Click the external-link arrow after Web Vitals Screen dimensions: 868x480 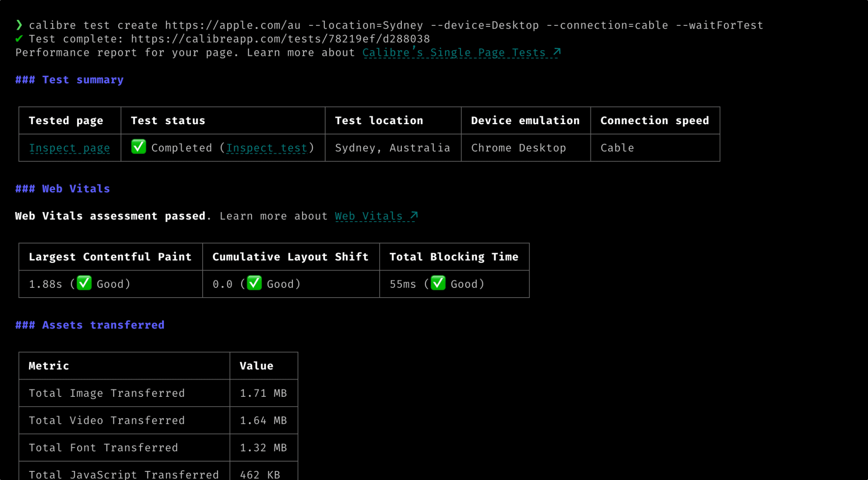click(413, 215)
